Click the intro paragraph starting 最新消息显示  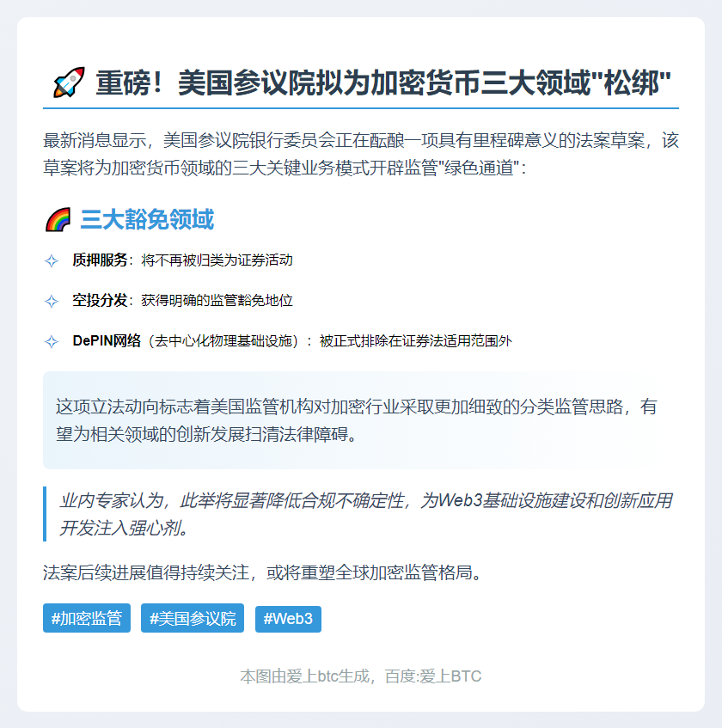click(361, 154)
